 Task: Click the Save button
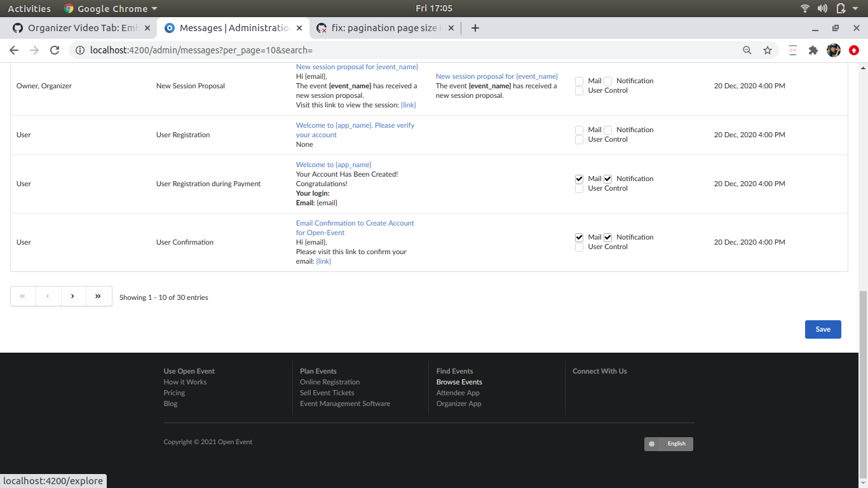(x=823, y=329)
